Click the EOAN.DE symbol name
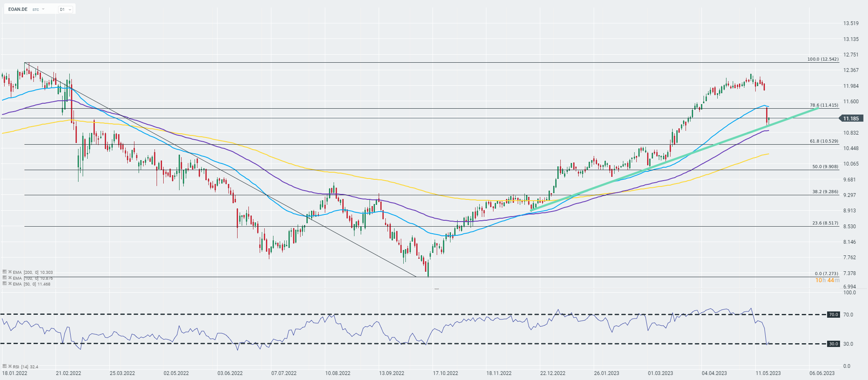 click(x=18, y=9)
